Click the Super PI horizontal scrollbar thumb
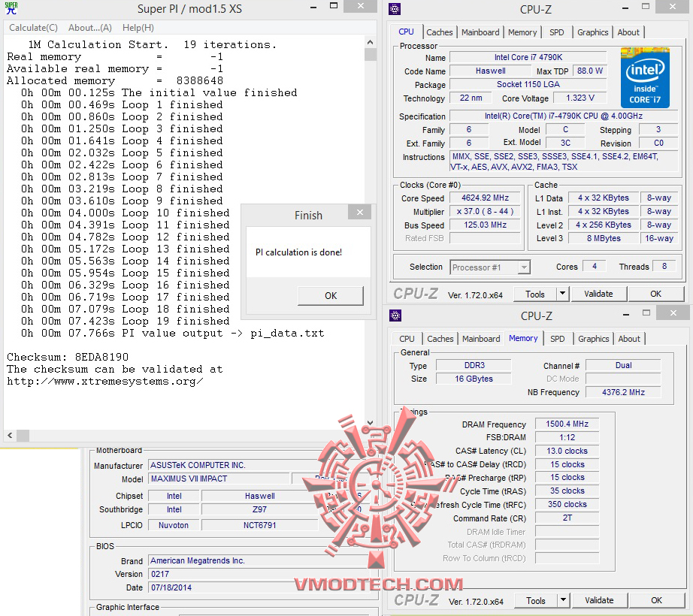Screen dimensions: 693x616 (x=23, y=436)
